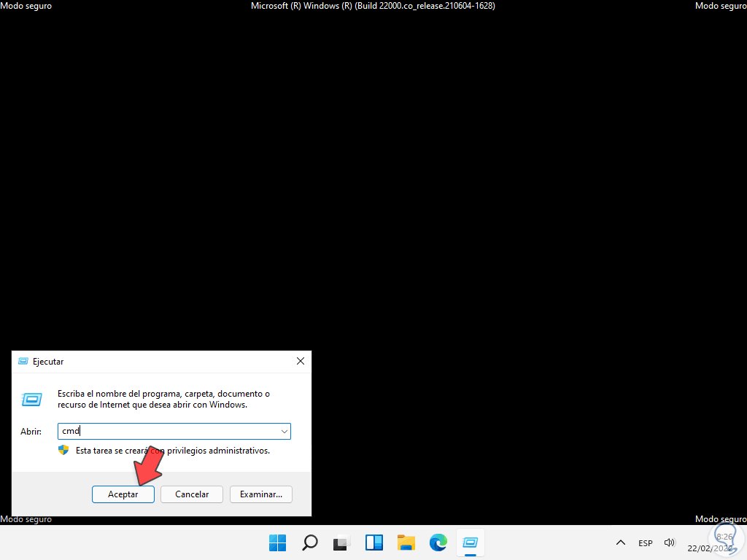Viewport: 747px width, 560px height.
Task: Close the Ejecutar dialog
Action: pos(300,361)
